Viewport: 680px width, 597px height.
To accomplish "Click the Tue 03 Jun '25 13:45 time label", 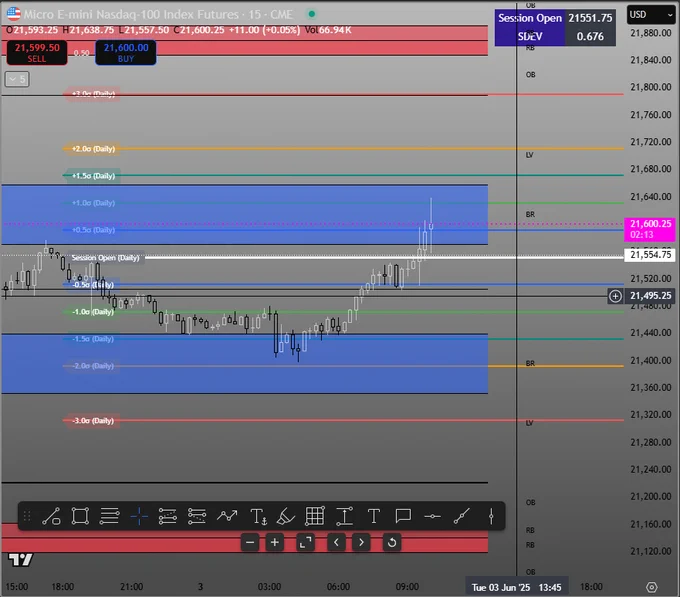I will 517,587.
